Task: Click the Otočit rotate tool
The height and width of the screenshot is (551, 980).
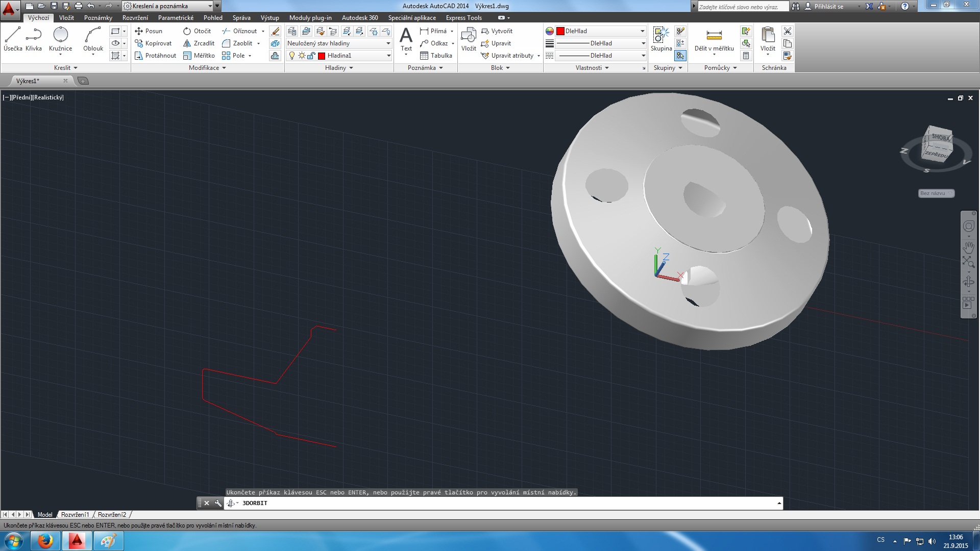Action: (197, 31)
